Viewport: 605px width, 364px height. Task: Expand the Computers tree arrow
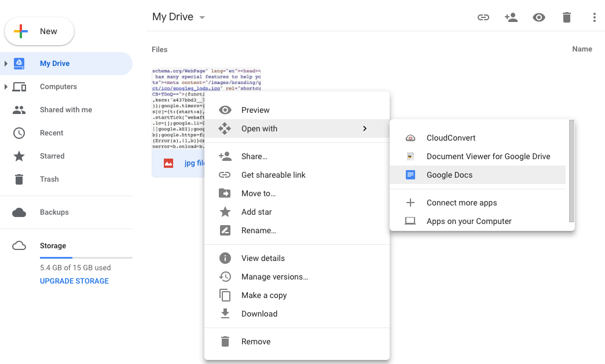[x=6, y=87]
